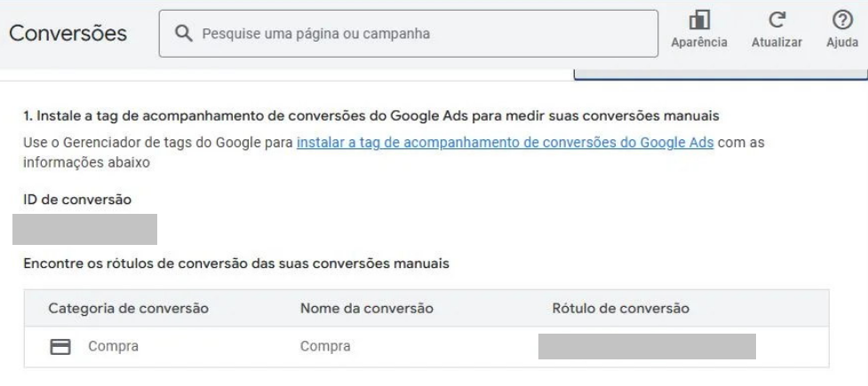868x386 pixels.
Task: Click the magnifier search icon
Action: pyautogui.click(x=184, y=34)
